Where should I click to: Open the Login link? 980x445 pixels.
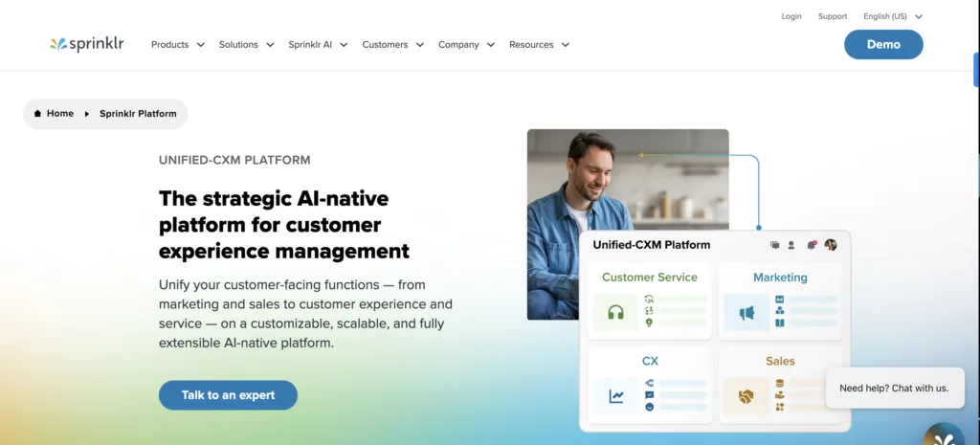(791, 17)
